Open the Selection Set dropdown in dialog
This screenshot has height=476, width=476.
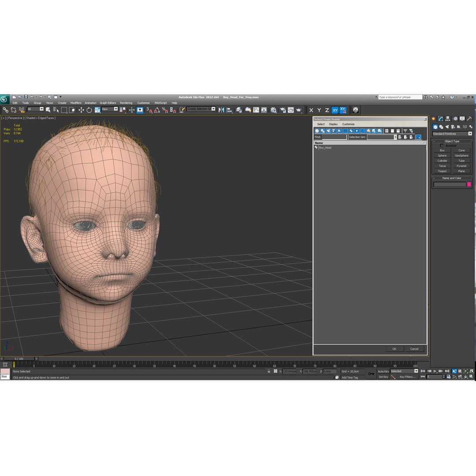tap(382, 137)
